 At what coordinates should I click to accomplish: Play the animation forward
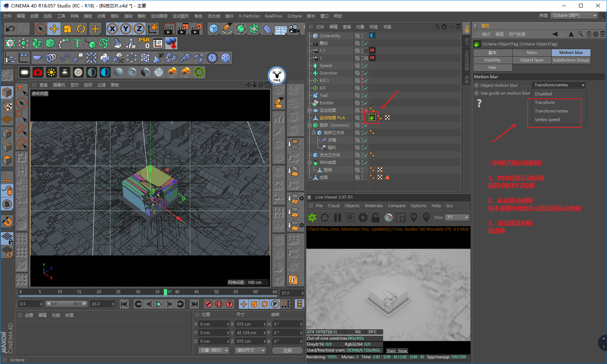click(159, 304)
